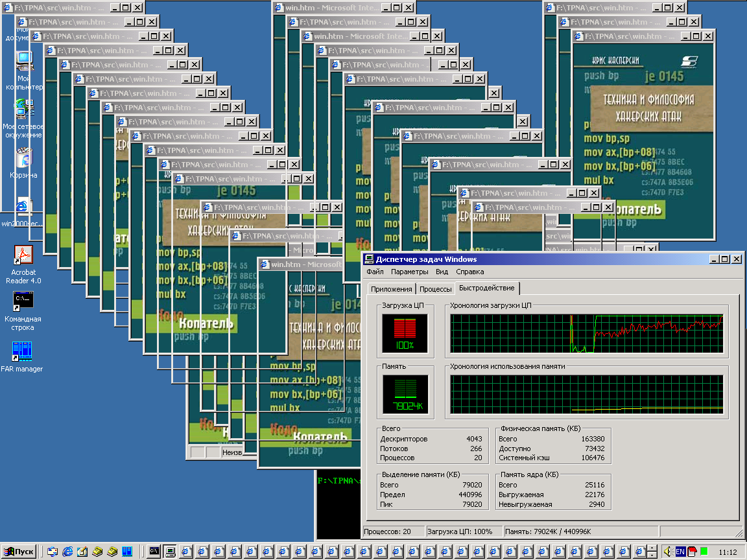Select the FAR manager desktop shortcut
Viewport: 747px width, 560px height.
[22, 357]
